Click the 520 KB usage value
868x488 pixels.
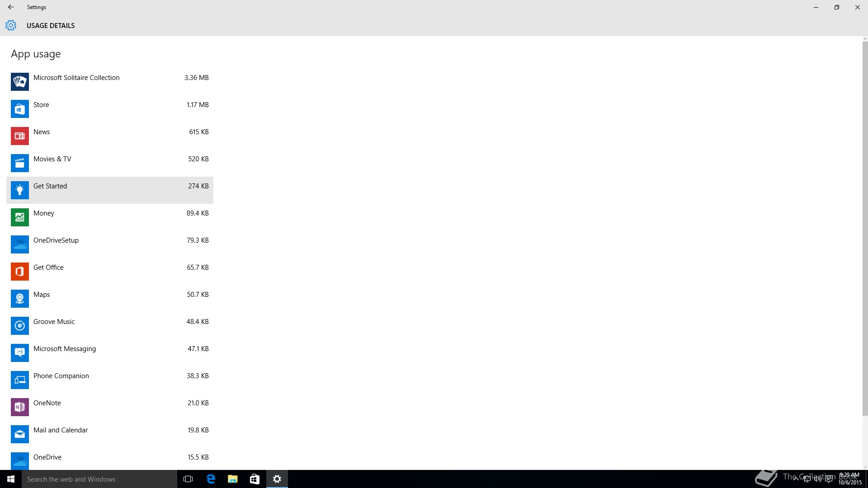[198, 159]
